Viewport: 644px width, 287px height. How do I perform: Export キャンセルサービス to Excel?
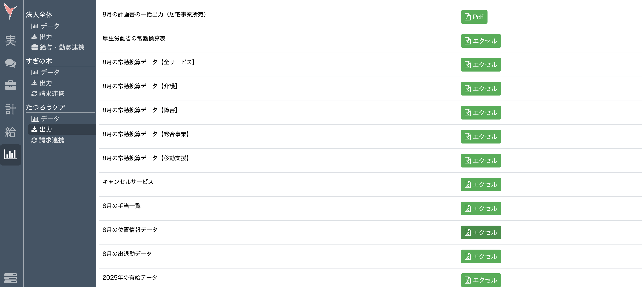pos(480,184)
